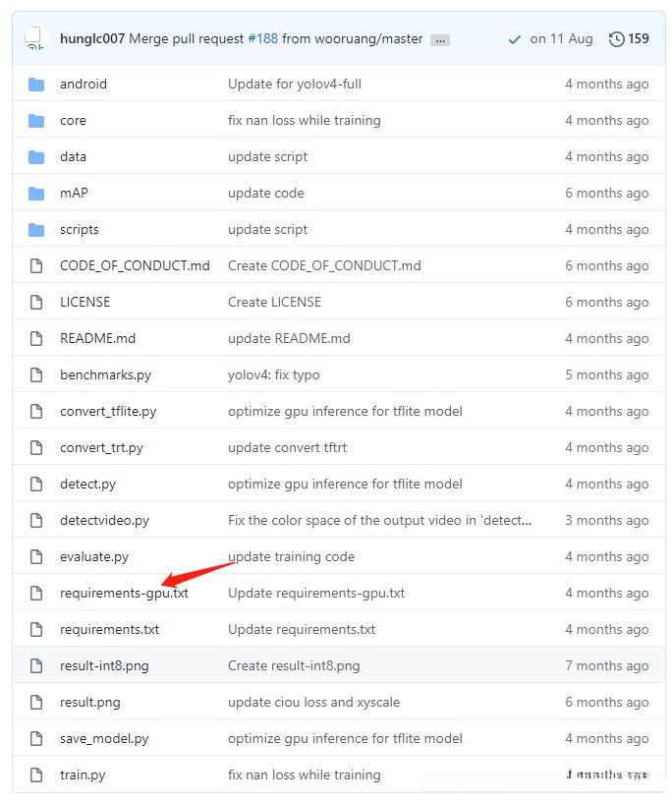Open the scripts folder
Screen dimensions: 672x801
80,229
